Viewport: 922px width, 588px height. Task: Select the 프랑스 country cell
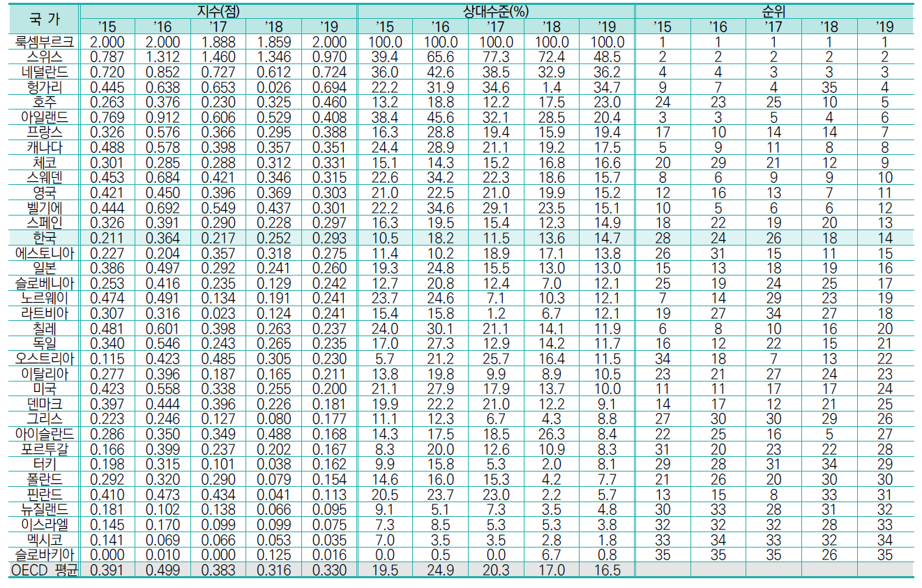click(x=43, y=133)
